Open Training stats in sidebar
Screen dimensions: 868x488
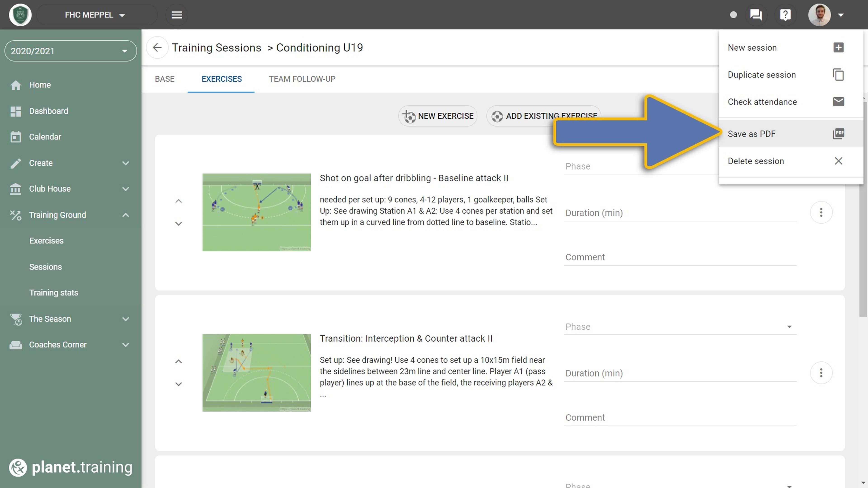(71, 293)
